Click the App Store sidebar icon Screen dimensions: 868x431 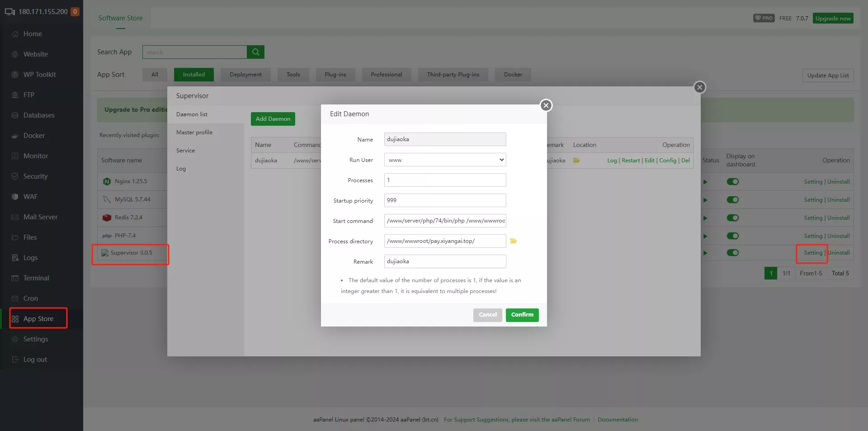pos(15,319)
